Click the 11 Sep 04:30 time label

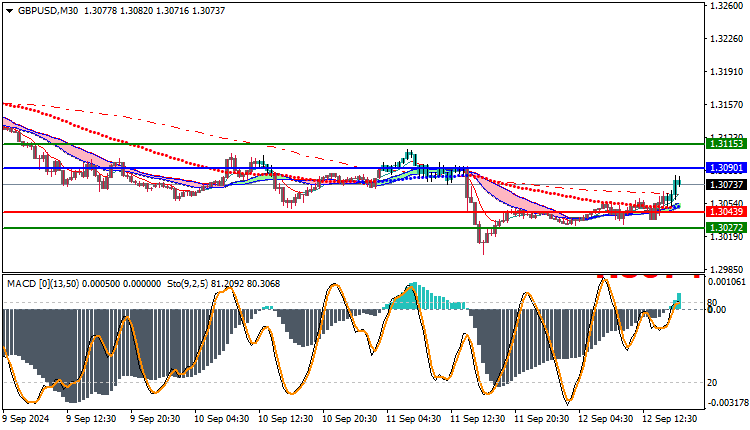[414, 419]
